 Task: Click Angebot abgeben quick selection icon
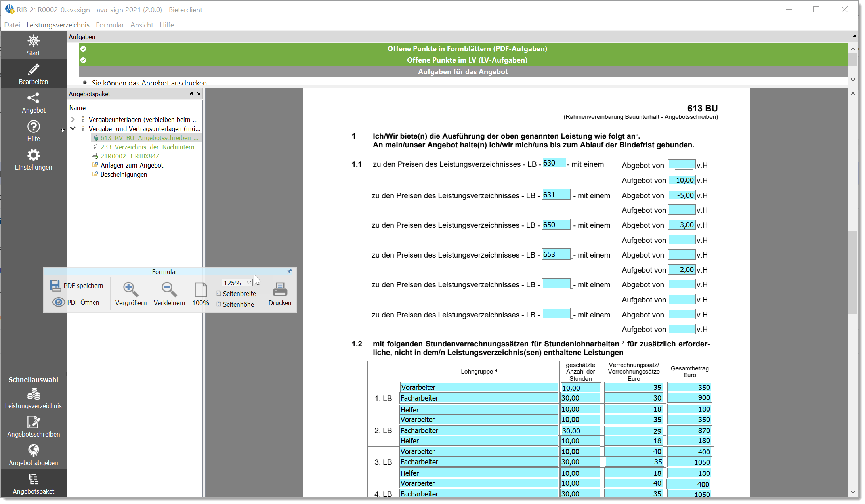pos(33,451)
